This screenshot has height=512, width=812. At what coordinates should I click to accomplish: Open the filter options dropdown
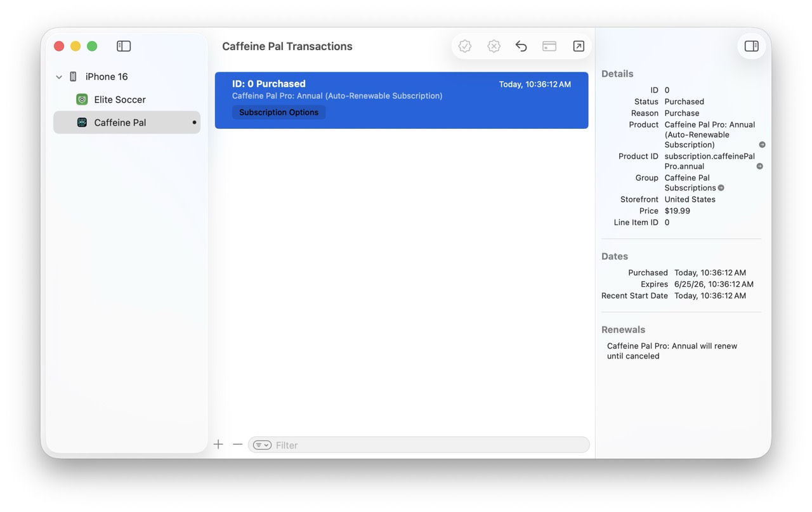(262, 445)
